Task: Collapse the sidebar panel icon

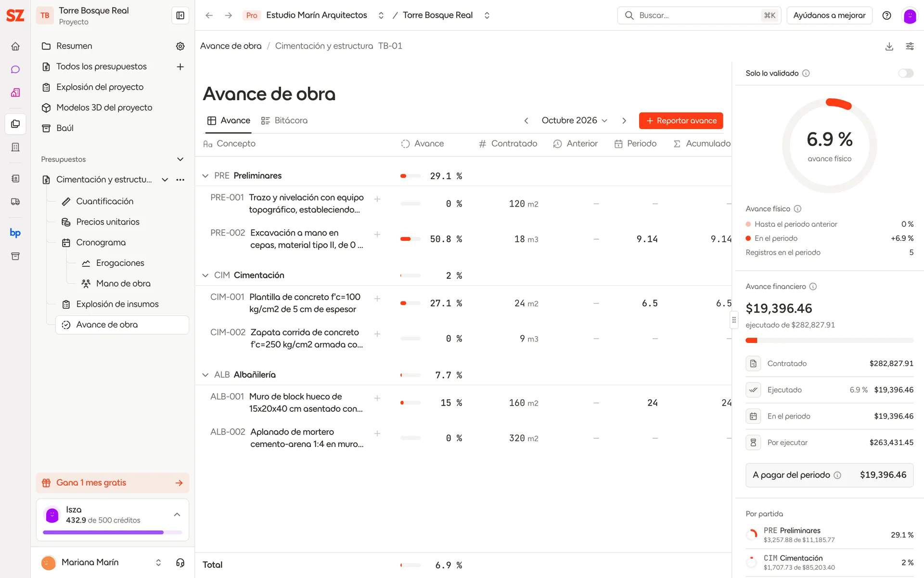Action: pyautogui.click(x=180, y=15)
